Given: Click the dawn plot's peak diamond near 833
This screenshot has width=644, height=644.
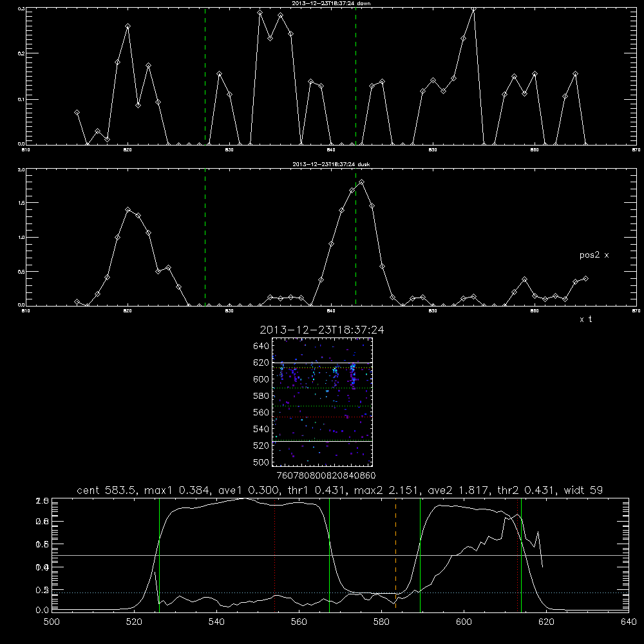Looking at the screenshot, I should tap(260, 12).
